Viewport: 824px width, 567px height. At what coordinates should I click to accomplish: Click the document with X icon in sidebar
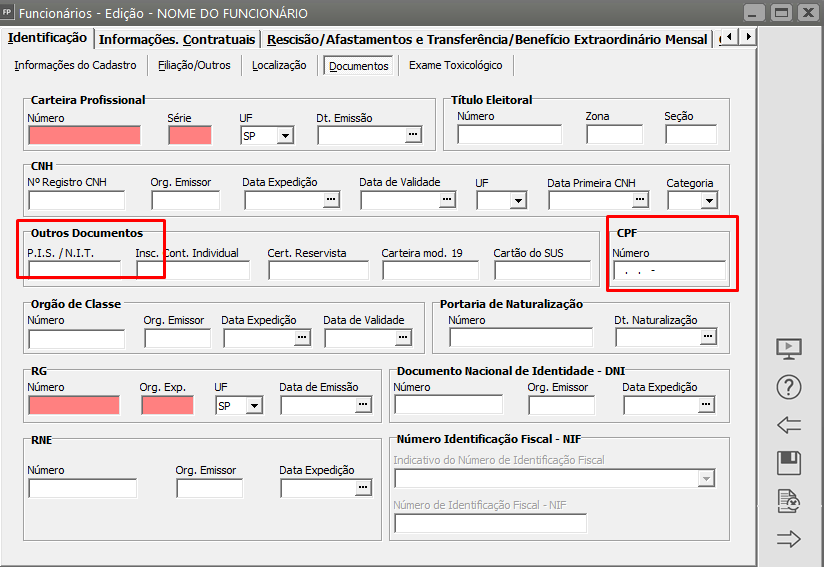[789, 501]
